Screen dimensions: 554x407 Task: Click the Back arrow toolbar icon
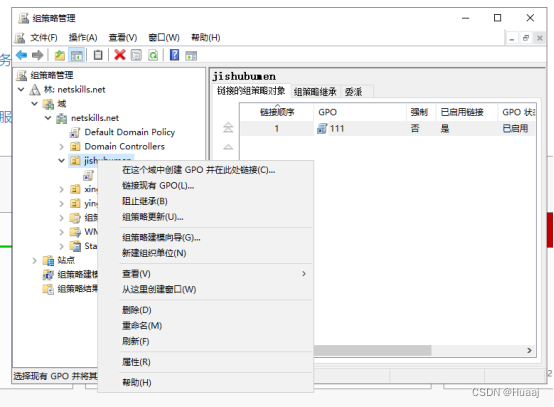click(x=22, y=55)
